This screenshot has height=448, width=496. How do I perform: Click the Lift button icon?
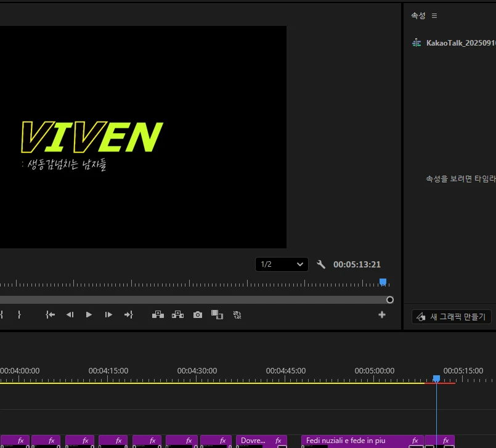coord(158,314)
